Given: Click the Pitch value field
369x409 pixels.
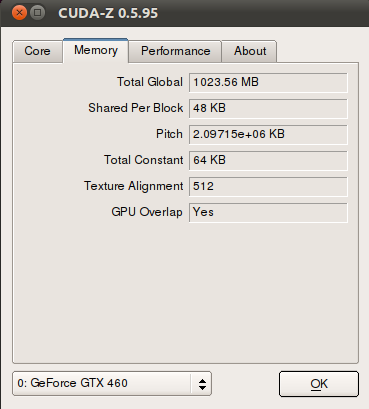Looking at the screenshot, I should (268, 134).
